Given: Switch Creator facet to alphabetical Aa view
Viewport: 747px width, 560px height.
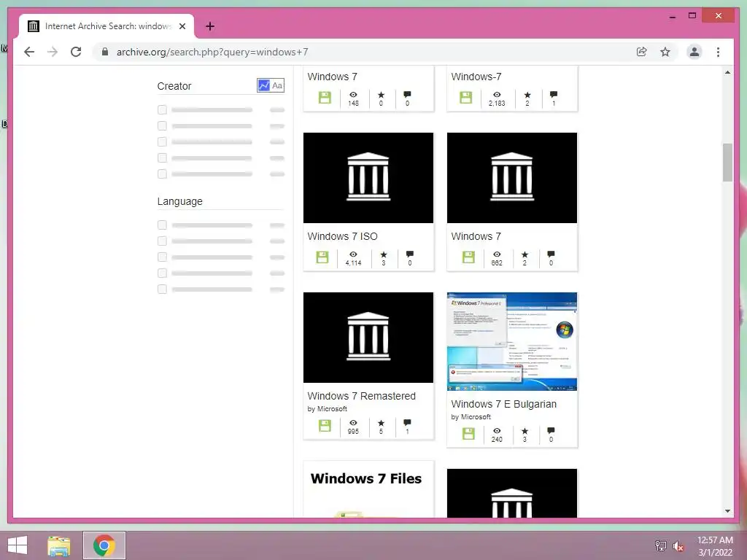Looking at the screenshot, I should (277, 86).
